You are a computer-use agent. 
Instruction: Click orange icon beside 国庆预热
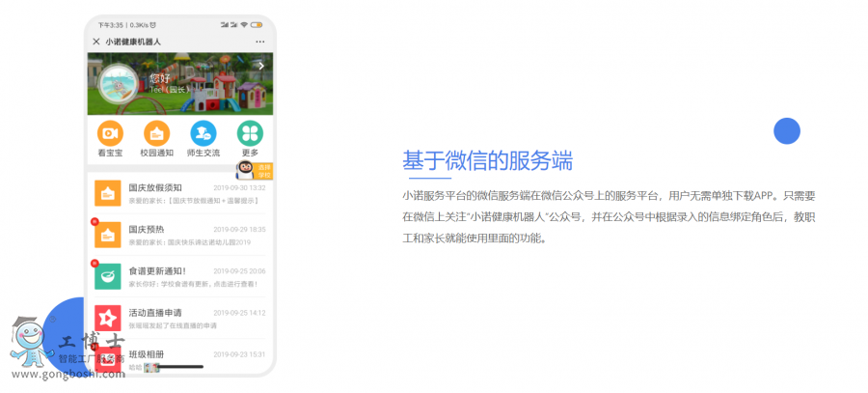pyautogui.click(x=107, y=235)
